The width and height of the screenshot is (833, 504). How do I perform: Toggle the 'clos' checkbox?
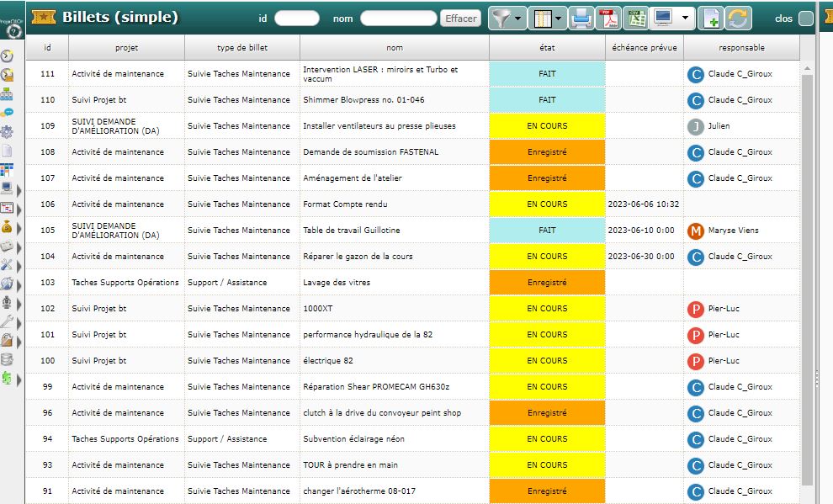[x=805, y=19]
